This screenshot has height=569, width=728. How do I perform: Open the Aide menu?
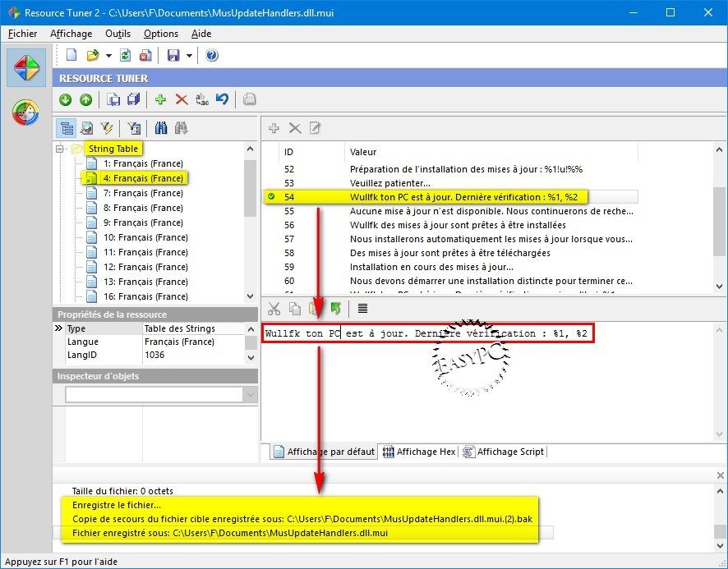(201, 34)
